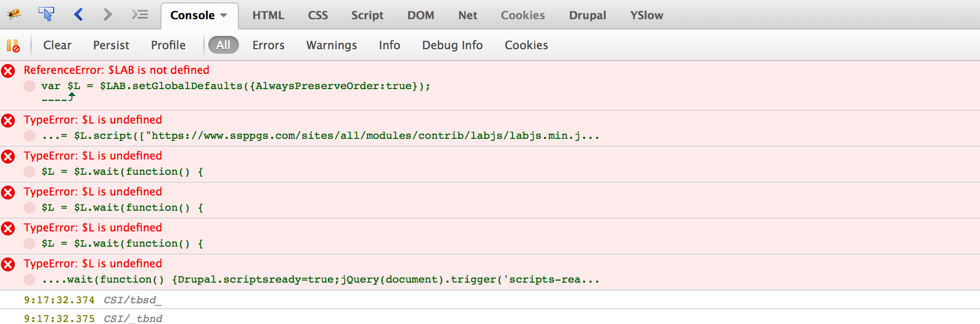The width and height of the screenshot is (980, 324).
Task: Toggle breakpoint circle beside $L.script line
Action: pyautogui.click(x=30, y=136)
